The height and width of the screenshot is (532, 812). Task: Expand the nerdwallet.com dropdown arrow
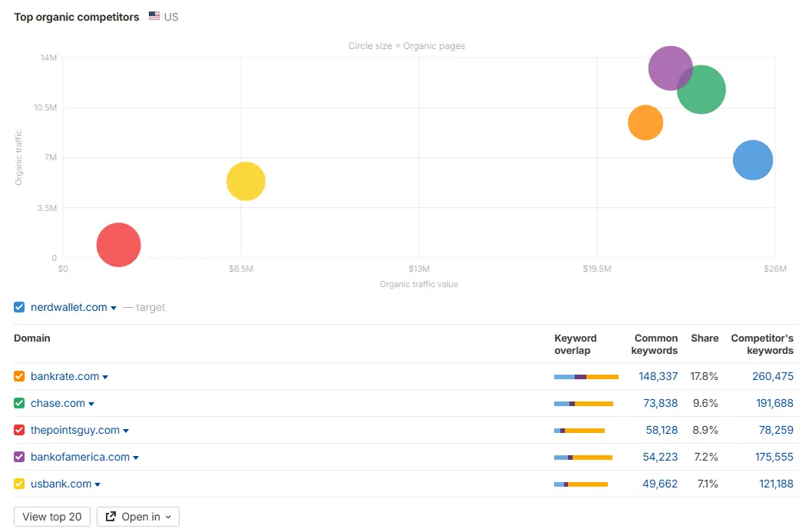pos(114,308)
